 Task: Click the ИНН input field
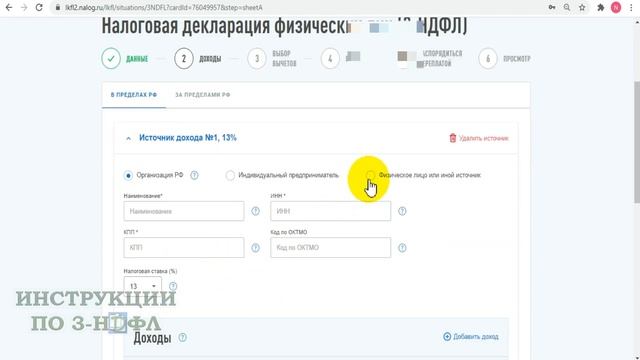click(x=331, y=211)
